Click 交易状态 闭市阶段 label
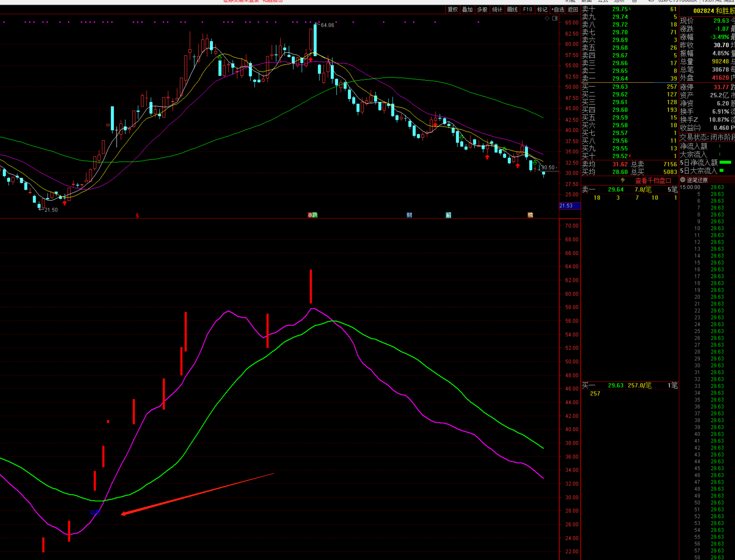The height and width of the screenshot is (560, 735). click(707, 137)
